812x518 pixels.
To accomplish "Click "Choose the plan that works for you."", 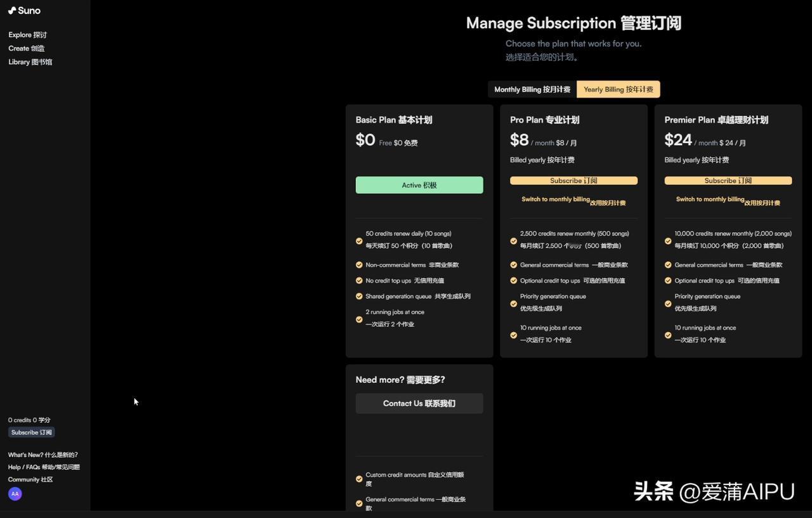I will click(x=573, y=44).
